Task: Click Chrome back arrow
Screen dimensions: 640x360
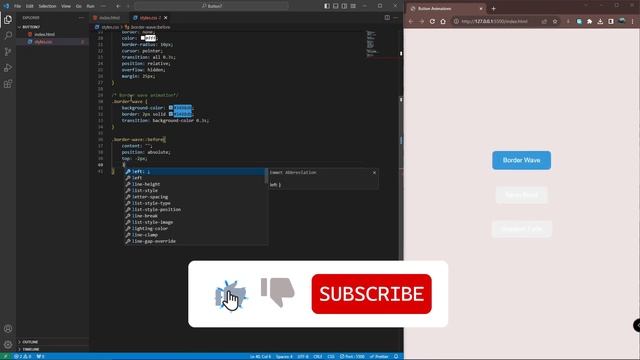Action: click(411, 21)
